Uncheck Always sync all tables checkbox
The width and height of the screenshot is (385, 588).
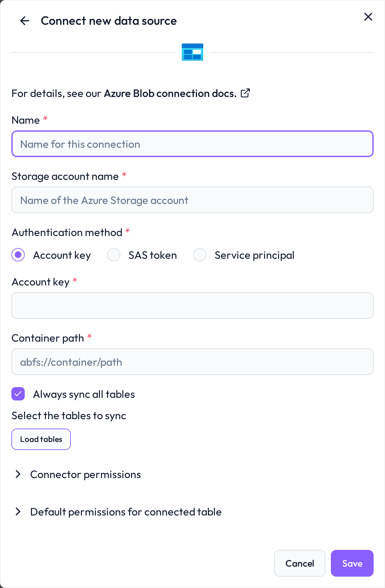pos(18,394)
